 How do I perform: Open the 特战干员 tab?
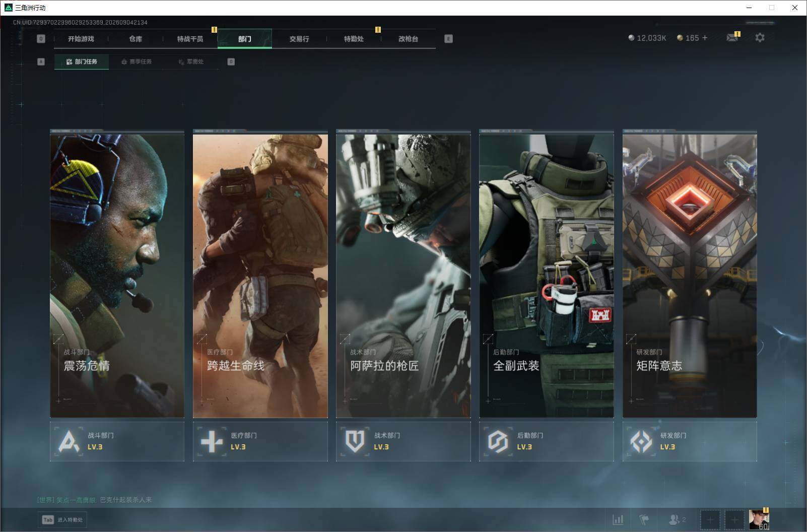coord(190,39)
